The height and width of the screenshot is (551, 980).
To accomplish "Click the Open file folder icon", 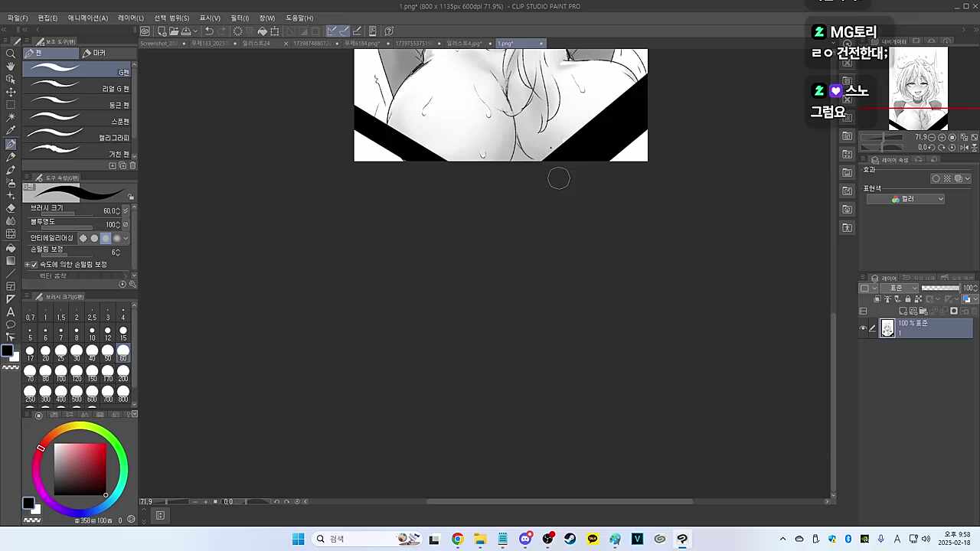I will tap(174, 31).
